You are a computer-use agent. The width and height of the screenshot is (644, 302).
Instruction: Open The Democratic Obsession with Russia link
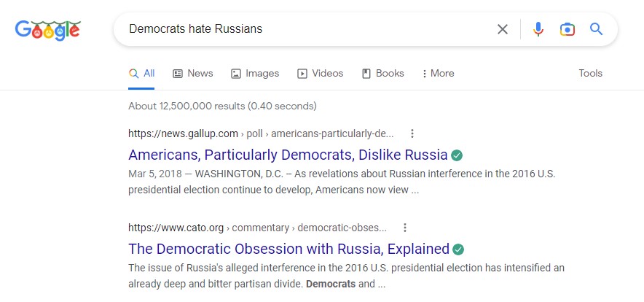[288, 249]
